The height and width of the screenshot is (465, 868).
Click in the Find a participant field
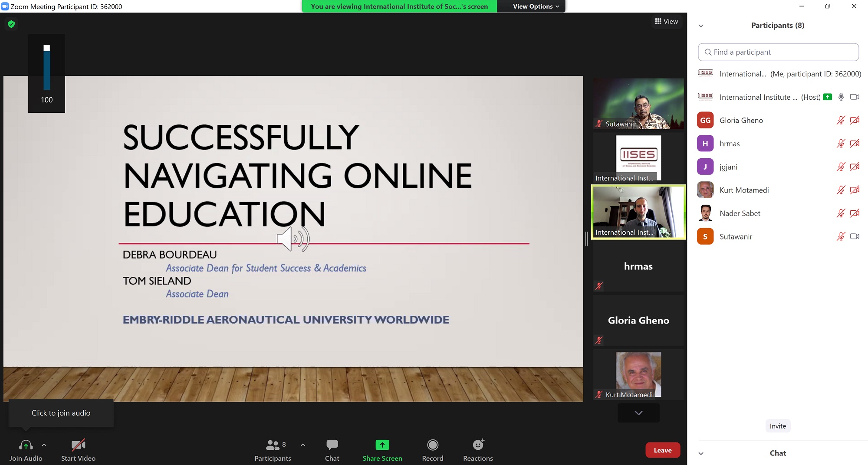778,52
